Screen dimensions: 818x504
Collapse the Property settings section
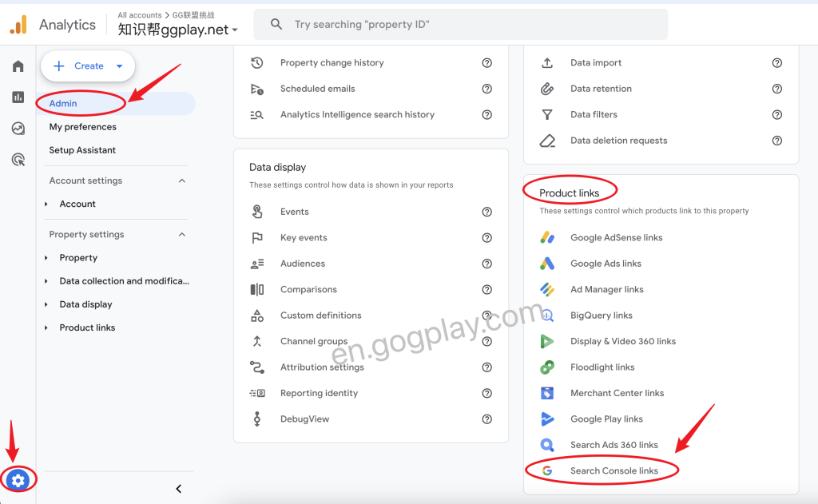181,234
